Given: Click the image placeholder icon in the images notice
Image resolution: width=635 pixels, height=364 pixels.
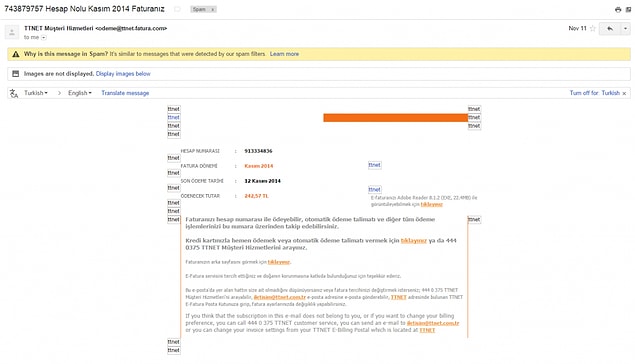Looking at the screenshot, I should click(15, 74).
